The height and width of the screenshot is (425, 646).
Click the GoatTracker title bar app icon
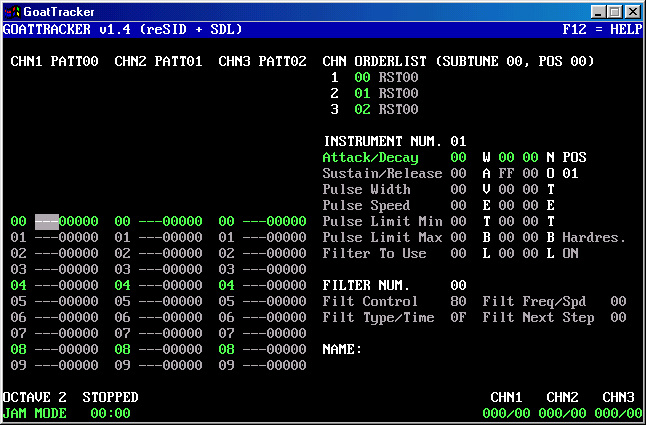tap(11, 12)
